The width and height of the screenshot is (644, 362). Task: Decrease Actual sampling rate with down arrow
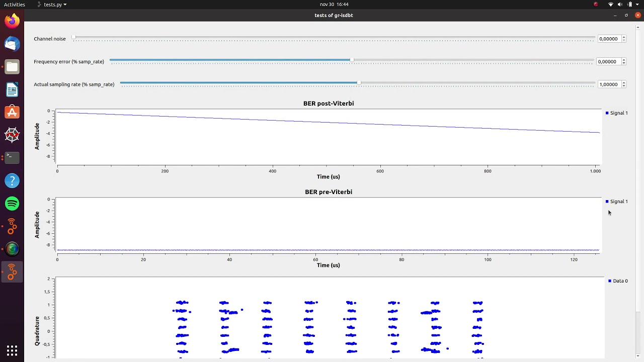(x=624, y=86)
